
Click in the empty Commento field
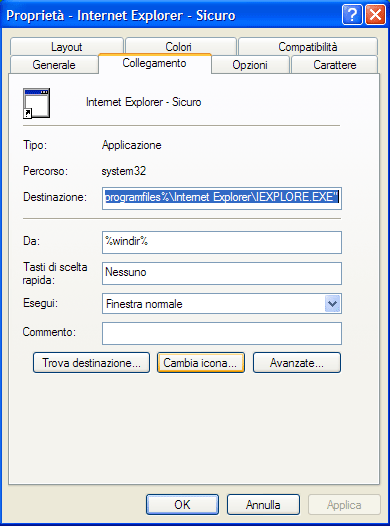[222, 333]
